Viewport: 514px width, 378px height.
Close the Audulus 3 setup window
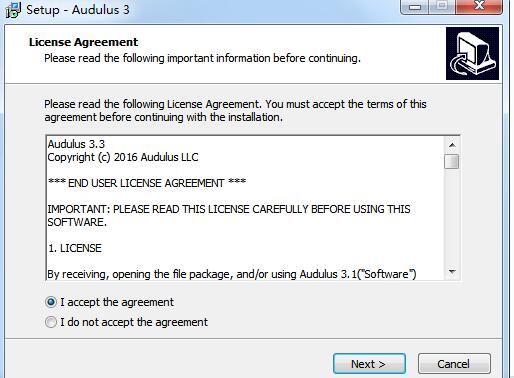pos(479,7)
